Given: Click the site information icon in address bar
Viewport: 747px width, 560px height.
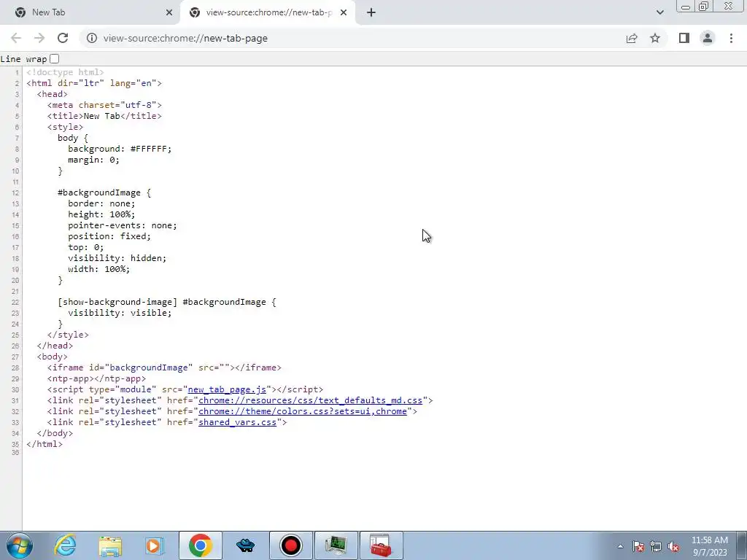Looking at the screenshot, I should pyautogui.click(x=92, y=38).
